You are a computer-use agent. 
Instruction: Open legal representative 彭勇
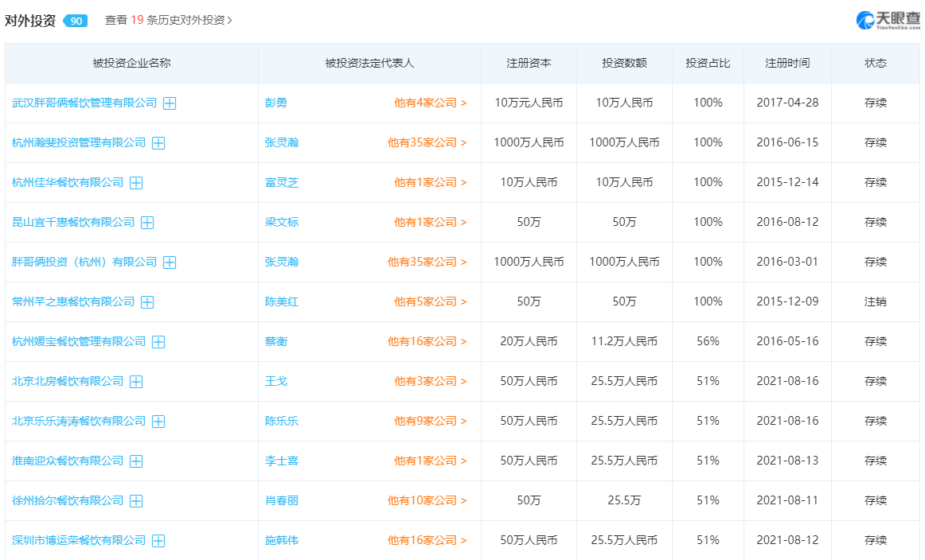[276, 103]
